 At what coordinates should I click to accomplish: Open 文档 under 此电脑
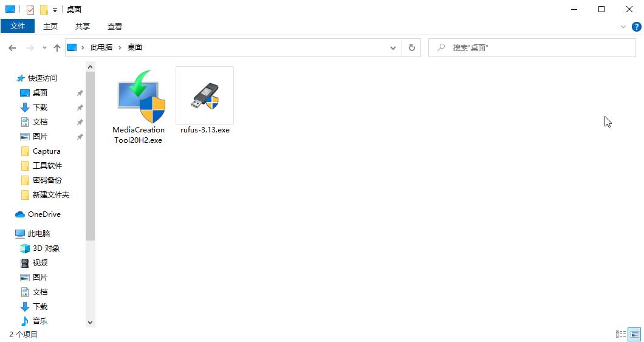point(40,292)
